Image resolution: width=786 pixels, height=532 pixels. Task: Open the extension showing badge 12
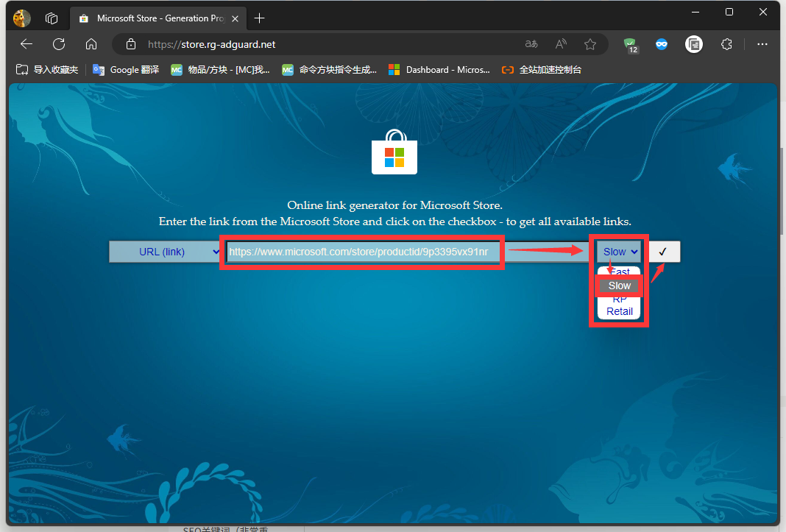pos(631,45)
